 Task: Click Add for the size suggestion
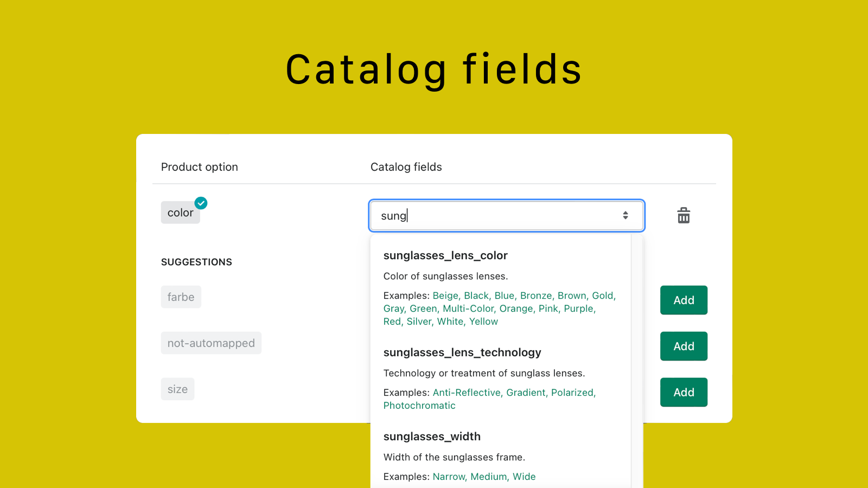[684, 392]
